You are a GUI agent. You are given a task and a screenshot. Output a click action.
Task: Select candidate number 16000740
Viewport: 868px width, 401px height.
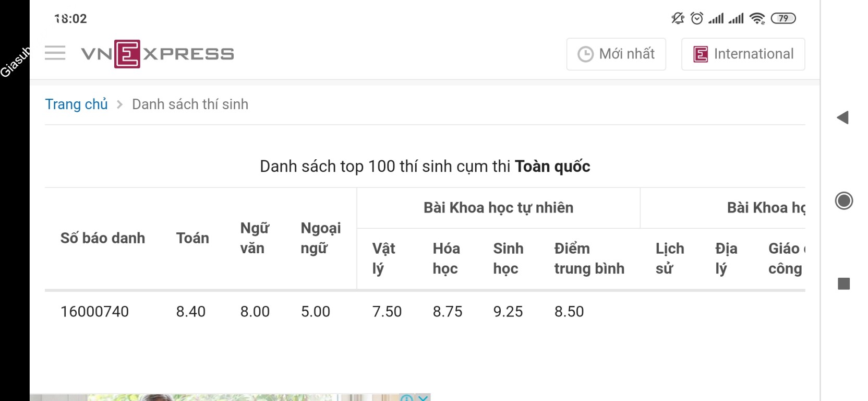tap(94, 312)
